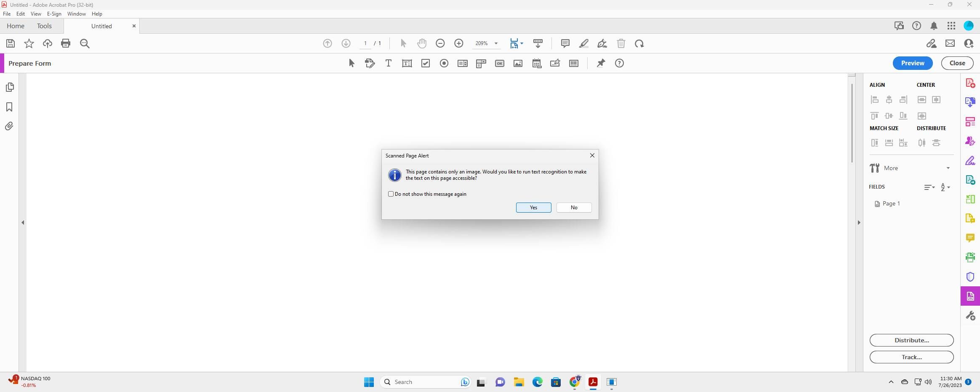Click the Save file icon

click(11, 43)
